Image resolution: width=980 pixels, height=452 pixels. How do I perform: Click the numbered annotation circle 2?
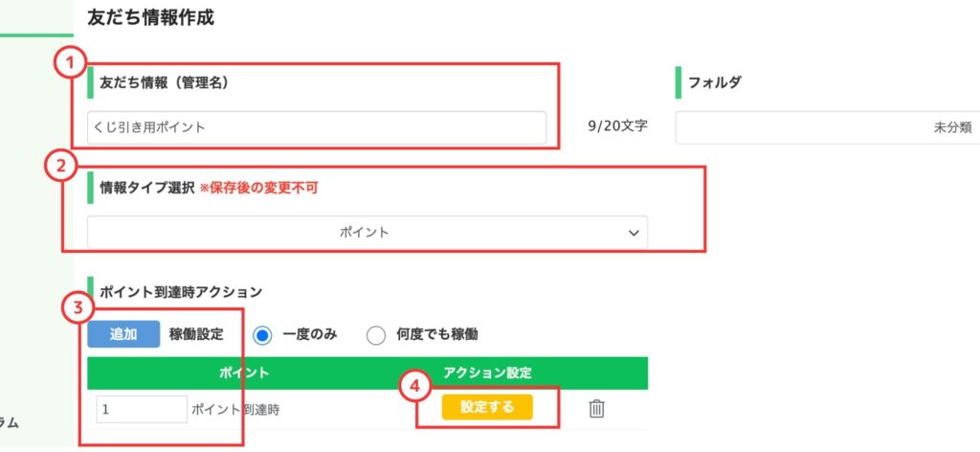coord(60,167)
